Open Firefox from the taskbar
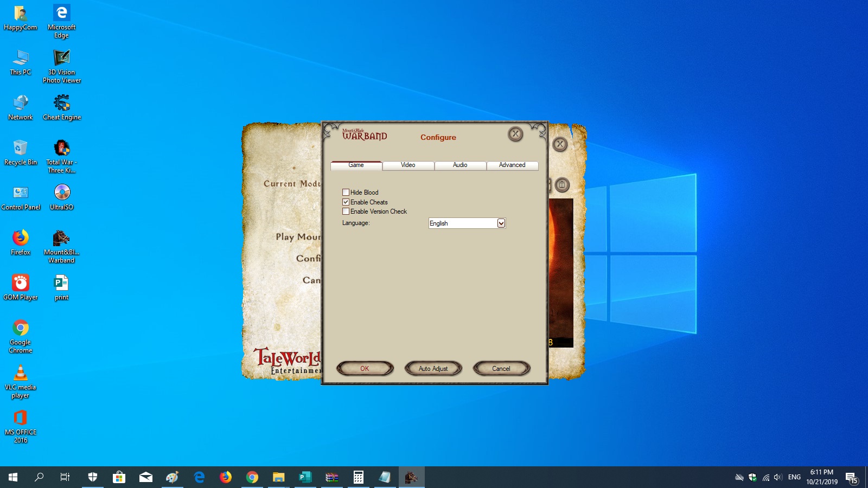Image resolution: width=868 pixels, height=488 pixels. 226,477
